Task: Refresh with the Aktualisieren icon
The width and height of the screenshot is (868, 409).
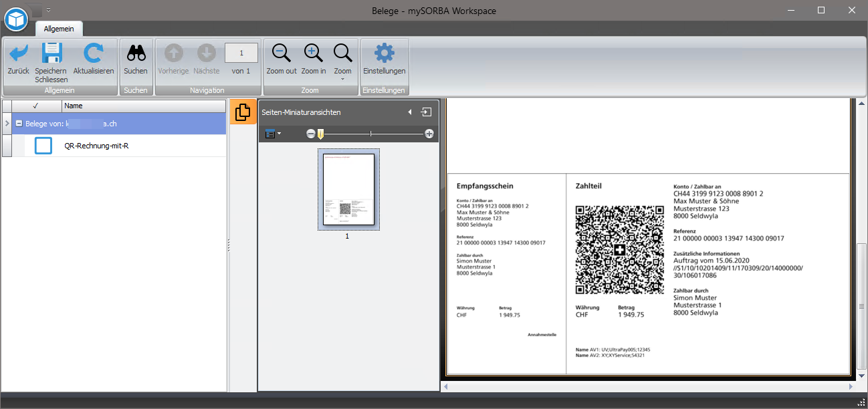Action: click(x=94, y=57)
